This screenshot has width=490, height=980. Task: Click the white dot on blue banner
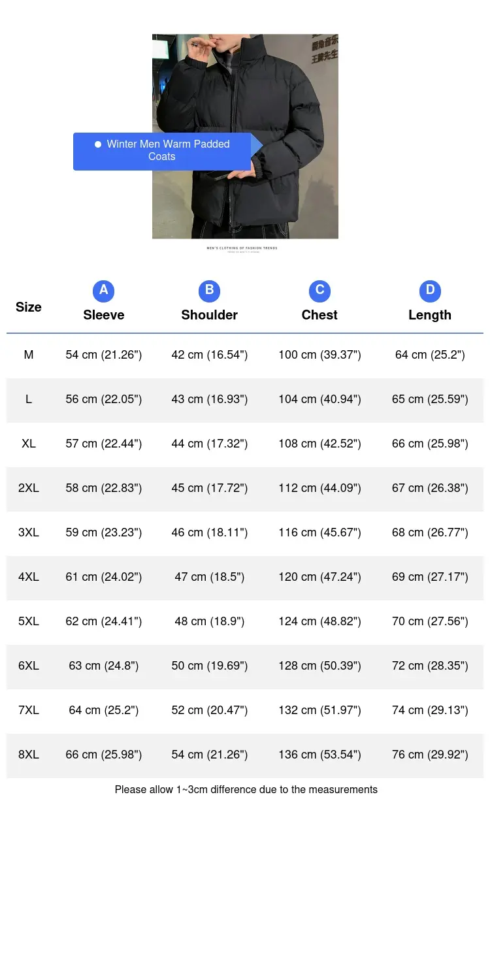click(x=98, y=144)
